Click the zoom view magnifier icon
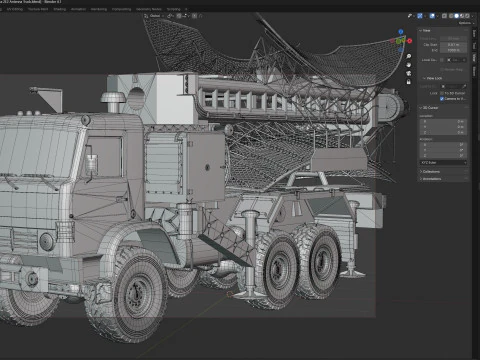Screen dimensions: 480x360 pyautogui.click(x=409, y=56)
